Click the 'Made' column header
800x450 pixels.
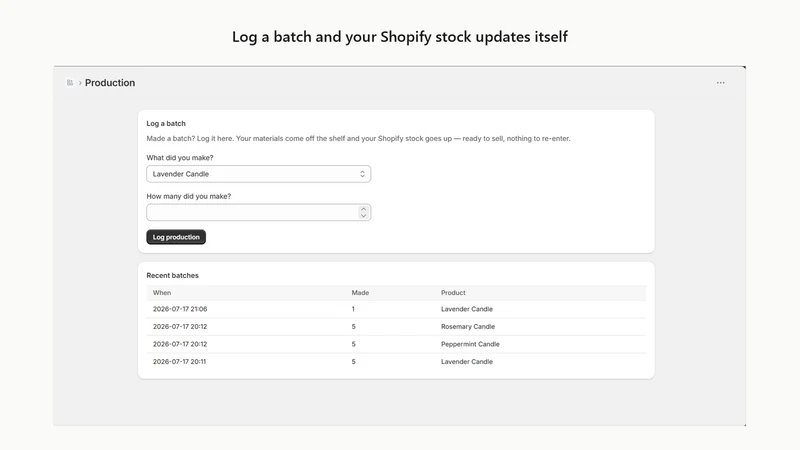tap(360, 293)
